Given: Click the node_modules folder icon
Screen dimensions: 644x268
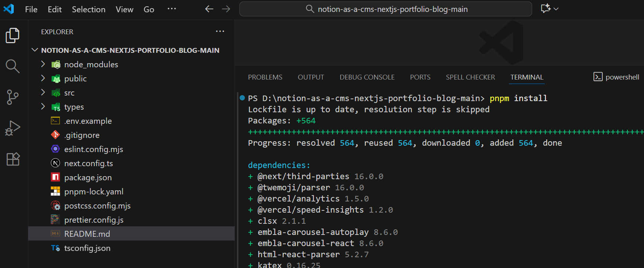Looking at the screenshot, I should click(x=56, y=65).
